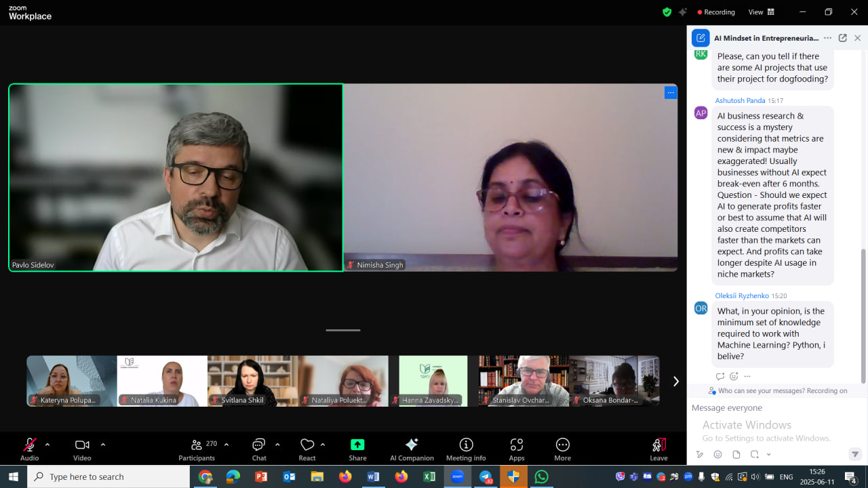Click the AI Companion sparkle icon in the top bar
Viewport: 868px width, 488px height.
pos(683,12)
